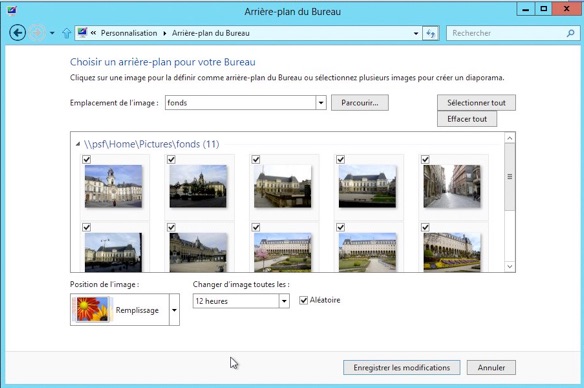This screenshot has width=584, height=388.
Task: Select second row fourth garden thumbnail
Action: click(368, 252)
